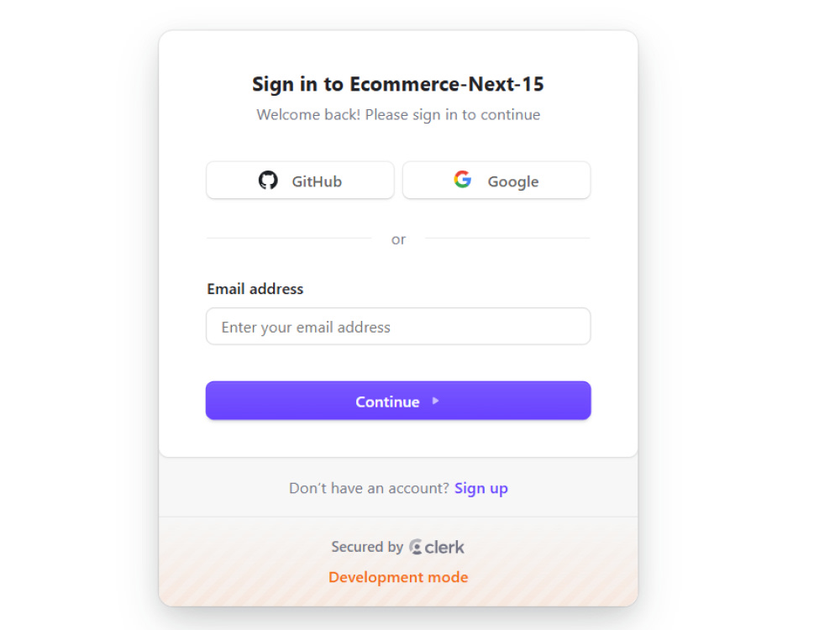Click the Secured by clerk text
840x630 pixels.
398,546
